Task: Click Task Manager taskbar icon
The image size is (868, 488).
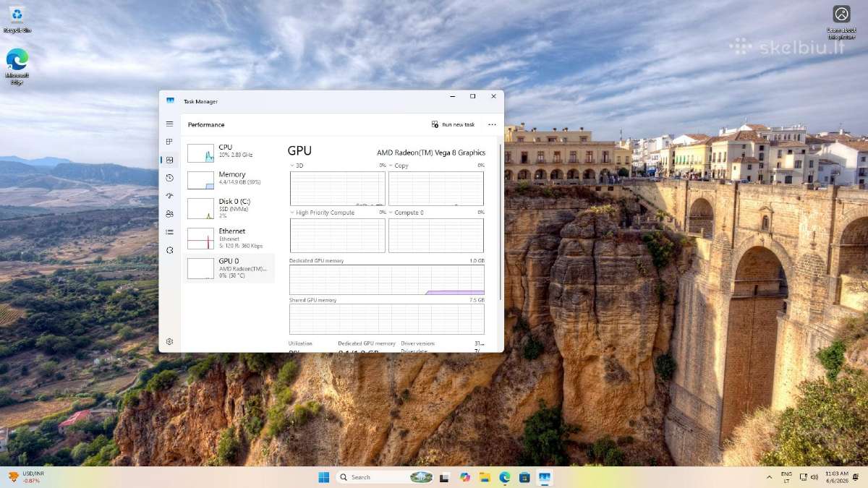Action: (545, 477)
